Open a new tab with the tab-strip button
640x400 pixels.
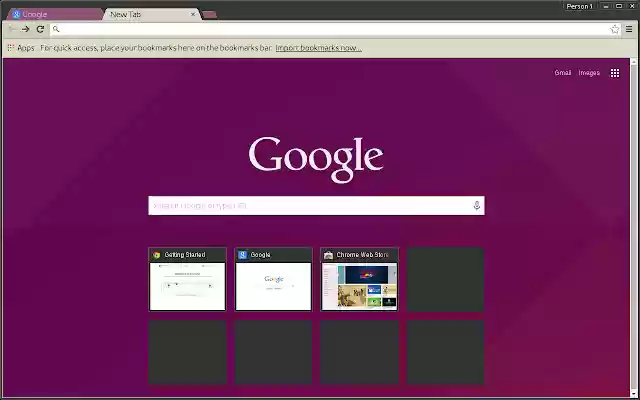click(210, 14)
